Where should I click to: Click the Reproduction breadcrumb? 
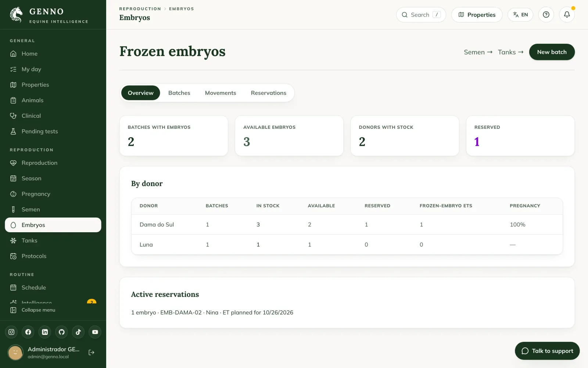tap(140, 9)
